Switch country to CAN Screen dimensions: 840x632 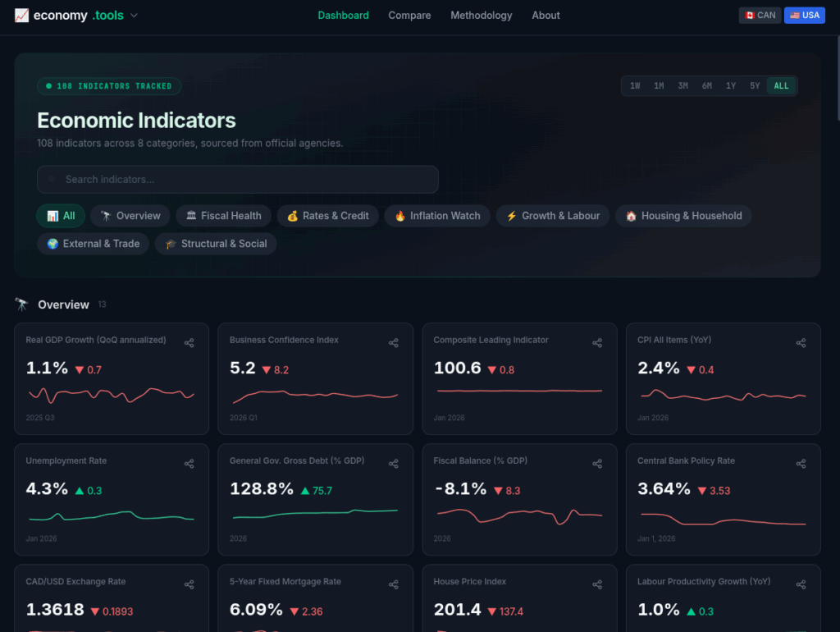point(760,15)
